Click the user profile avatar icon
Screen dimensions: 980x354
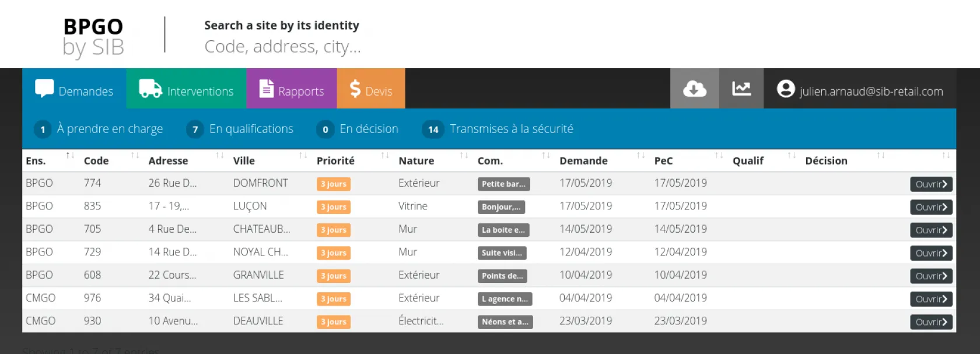click(786, 89)
